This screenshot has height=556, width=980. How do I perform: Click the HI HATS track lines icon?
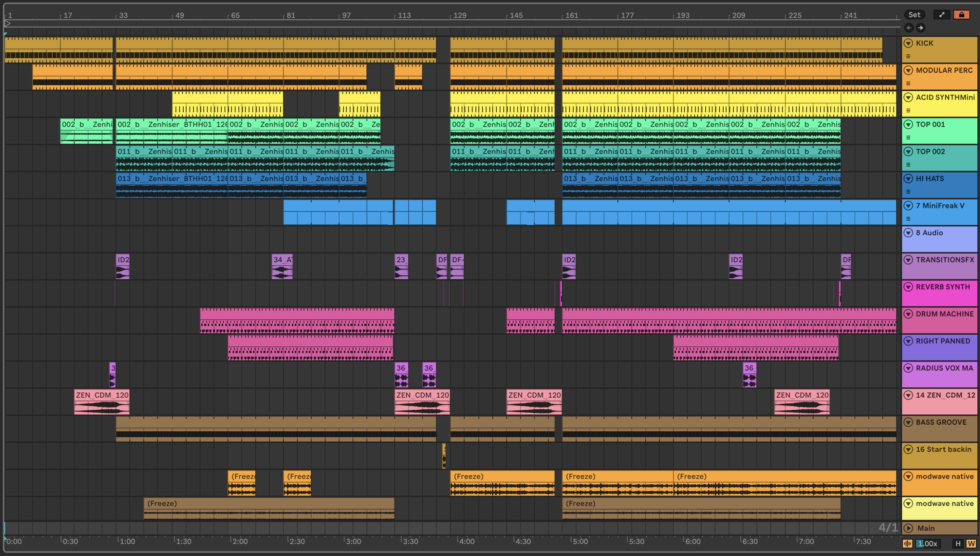click(x=908, y=192)
